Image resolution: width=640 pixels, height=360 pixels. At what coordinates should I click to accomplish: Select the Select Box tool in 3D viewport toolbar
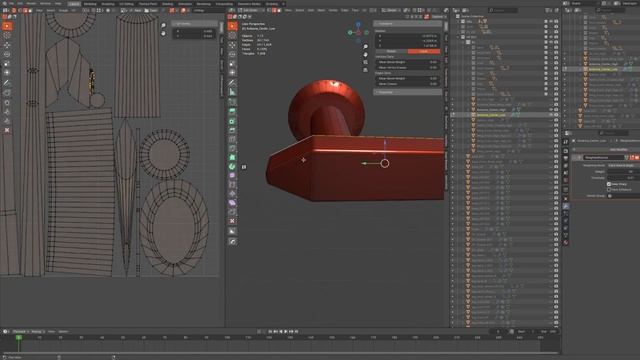click(x=232, y=26)
